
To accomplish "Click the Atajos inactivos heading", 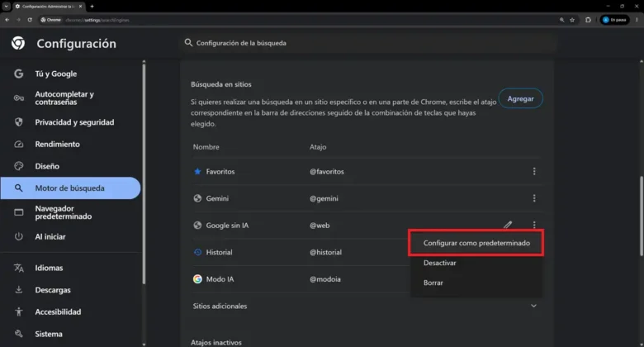I will [216, 342].
